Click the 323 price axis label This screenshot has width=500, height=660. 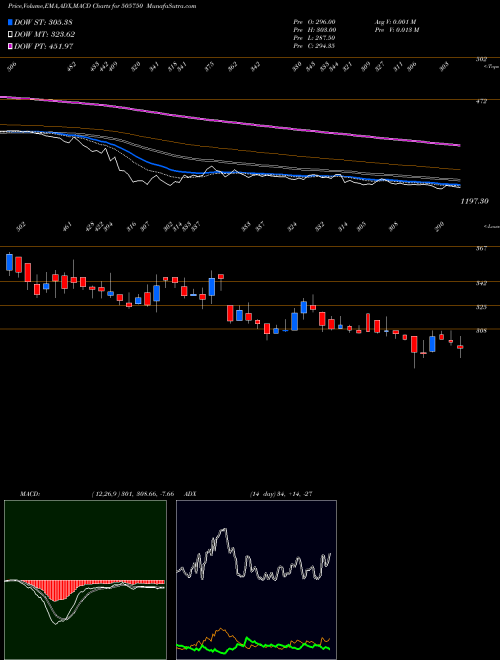(481, 307)
